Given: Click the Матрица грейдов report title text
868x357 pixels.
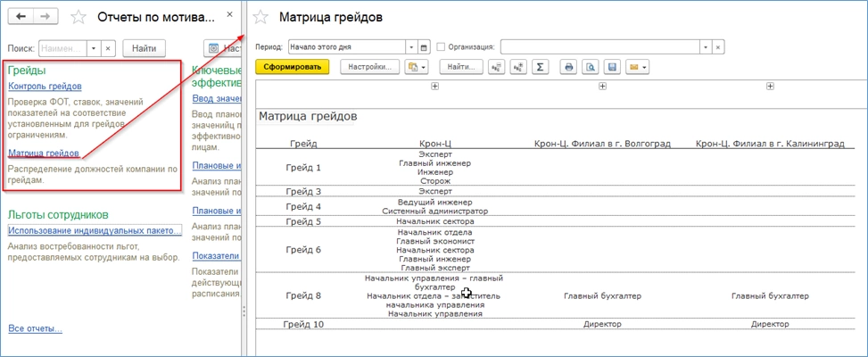Looking at the screenshot, I should pos(308,117).
